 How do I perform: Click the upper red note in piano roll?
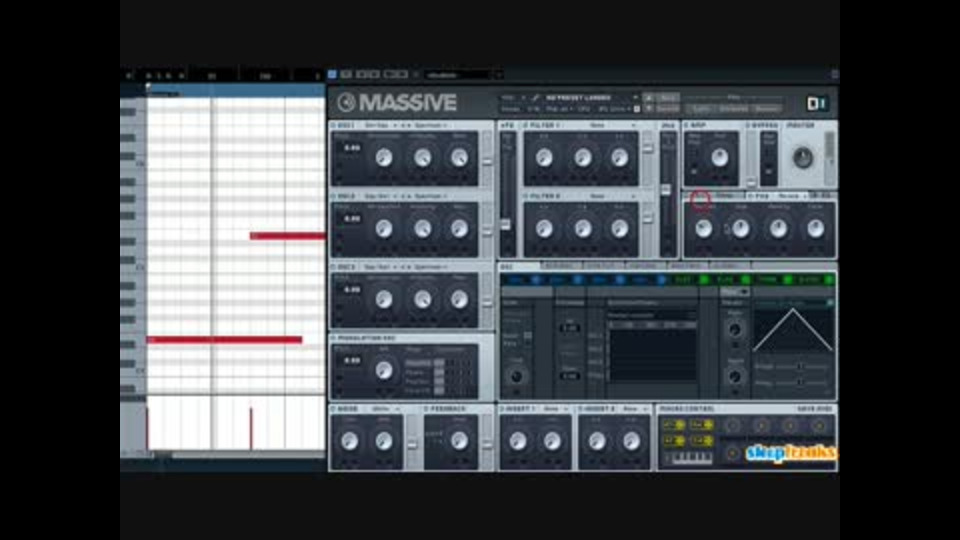coord(287,236)
